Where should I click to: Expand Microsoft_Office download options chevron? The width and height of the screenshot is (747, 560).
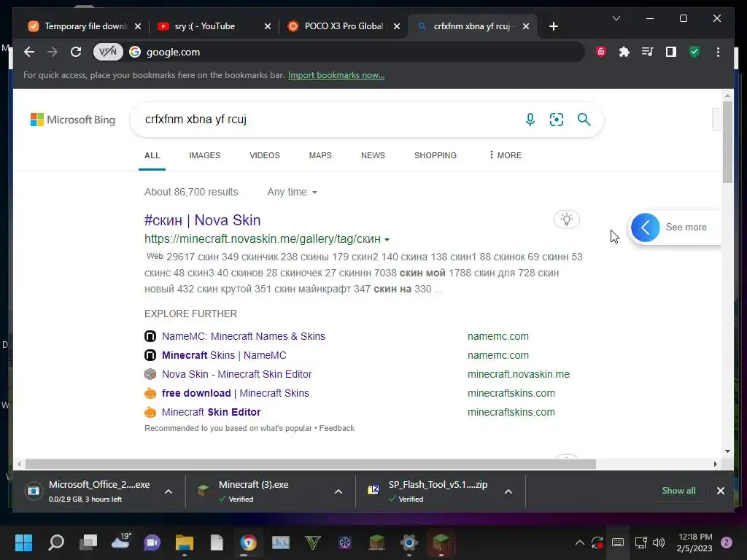[169, 491]
